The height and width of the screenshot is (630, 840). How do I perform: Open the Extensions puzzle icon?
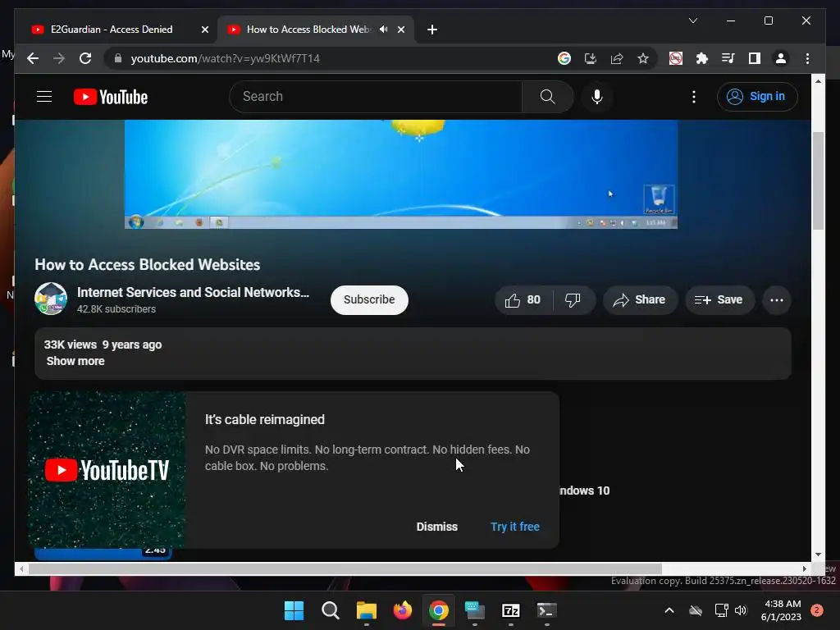point(702,58)
